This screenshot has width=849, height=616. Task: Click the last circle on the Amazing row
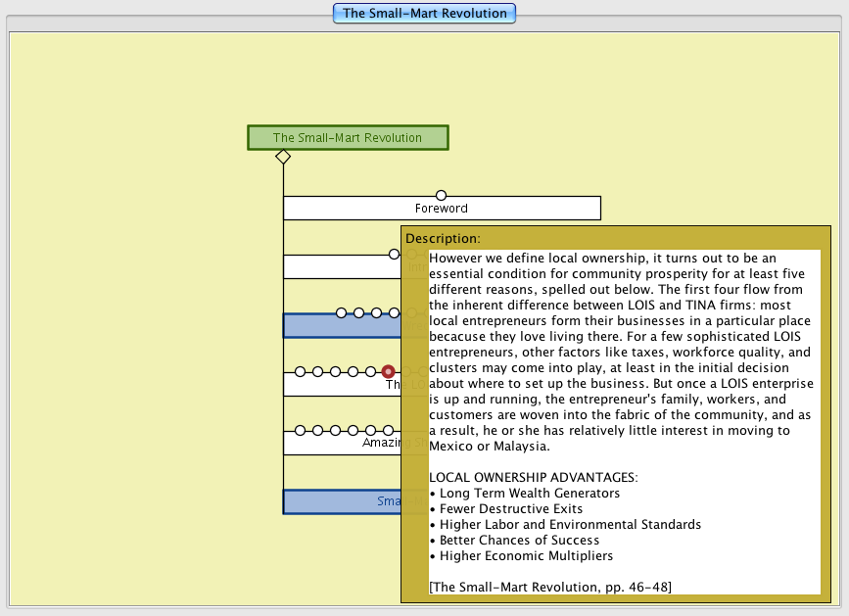[x=389, y=431]
